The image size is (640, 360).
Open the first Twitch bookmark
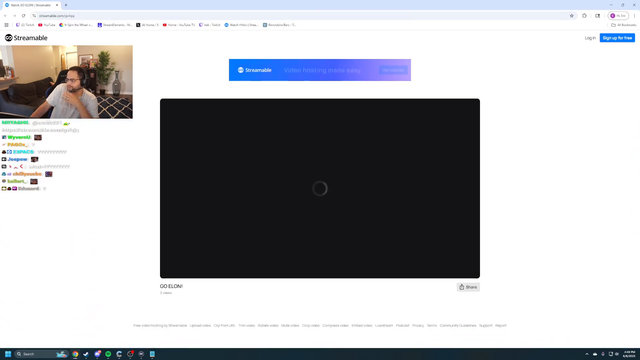point(25,25)
